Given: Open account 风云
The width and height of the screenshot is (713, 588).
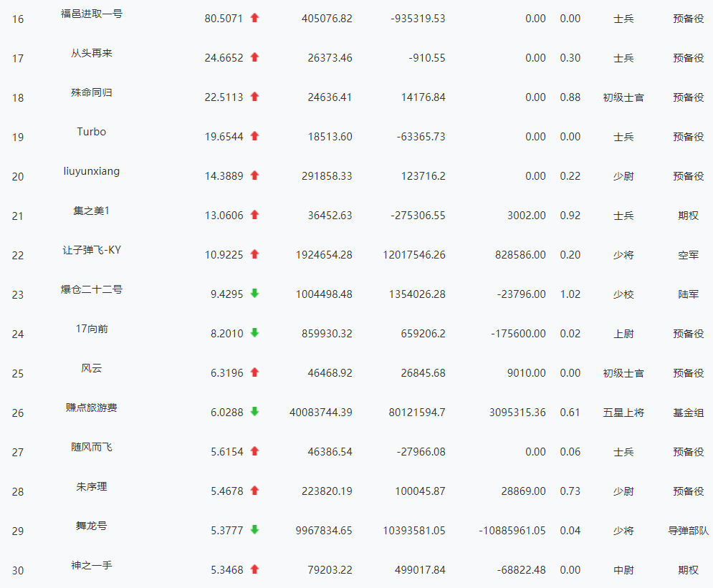Looking at the screenshot, I should 92,368.
